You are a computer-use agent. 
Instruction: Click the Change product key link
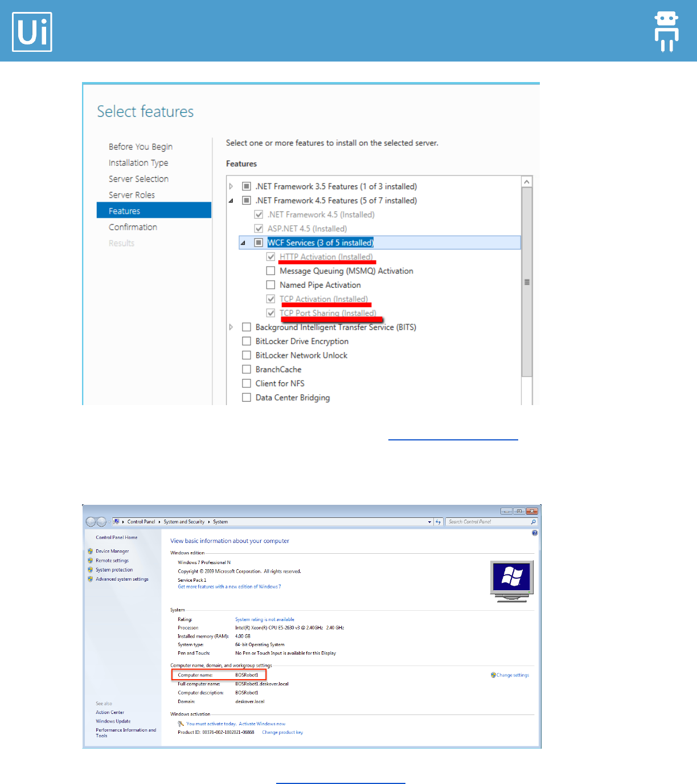click(x=282, y=733)
